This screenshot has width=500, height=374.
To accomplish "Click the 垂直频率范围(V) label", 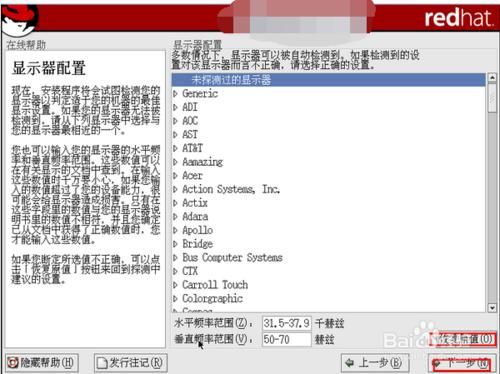I will (213, 340).
